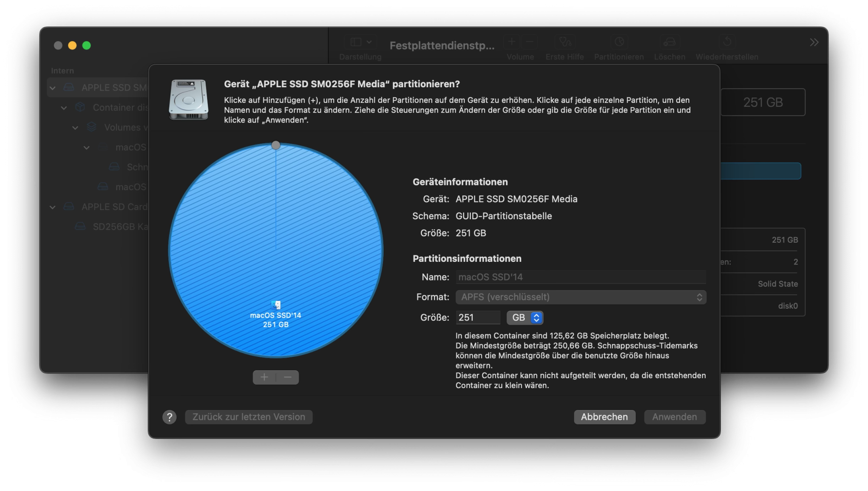Click the partition Name field containing macOS SSD'14
868x491 pixels.
point(581,277)
